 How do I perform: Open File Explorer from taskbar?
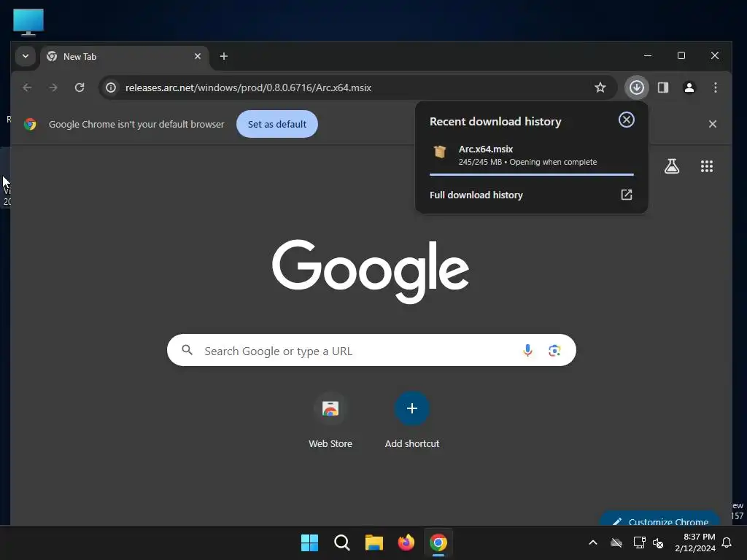point(374,542)
